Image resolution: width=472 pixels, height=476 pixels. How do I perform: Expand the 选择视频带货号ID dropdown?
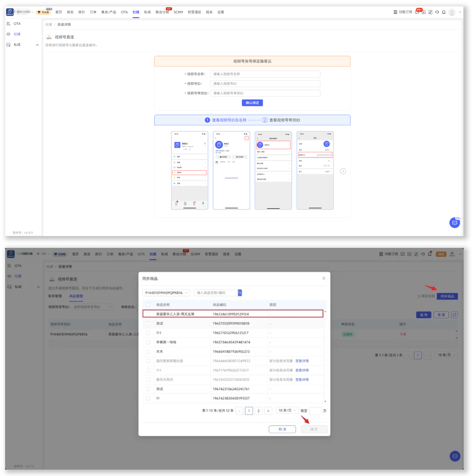pos(92,307)
